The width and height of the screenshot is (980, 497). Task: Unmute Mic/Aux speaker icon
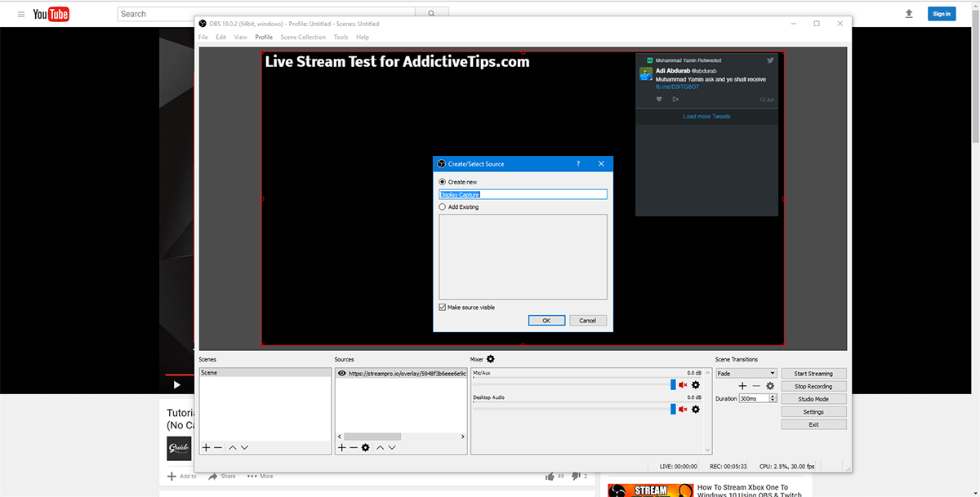(683, 384)
